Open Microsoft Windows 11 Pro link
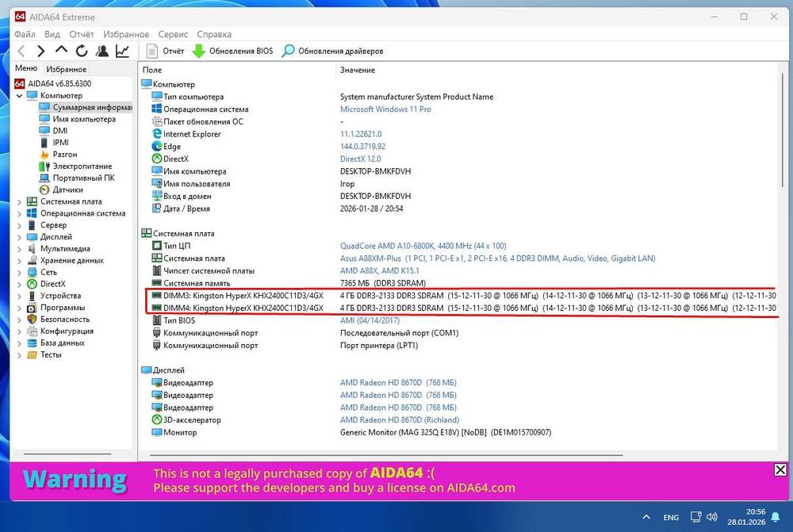 [x=385, y=109]
